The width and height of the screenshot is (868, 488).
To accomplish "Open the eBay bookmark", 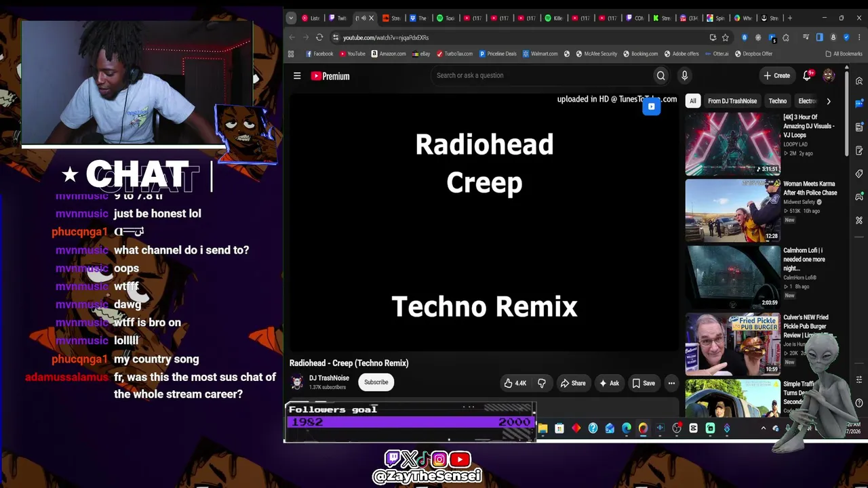I will [x=421, y=54].
